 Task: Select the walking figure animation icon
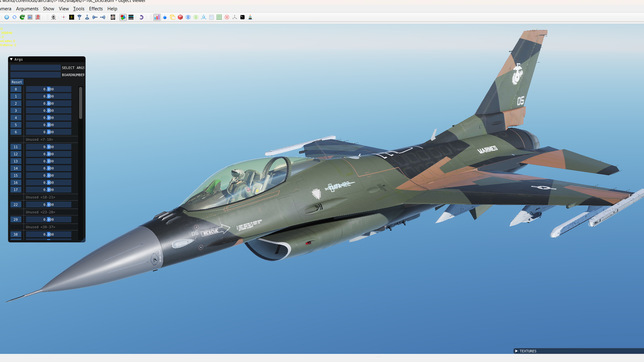click(38, 17)
